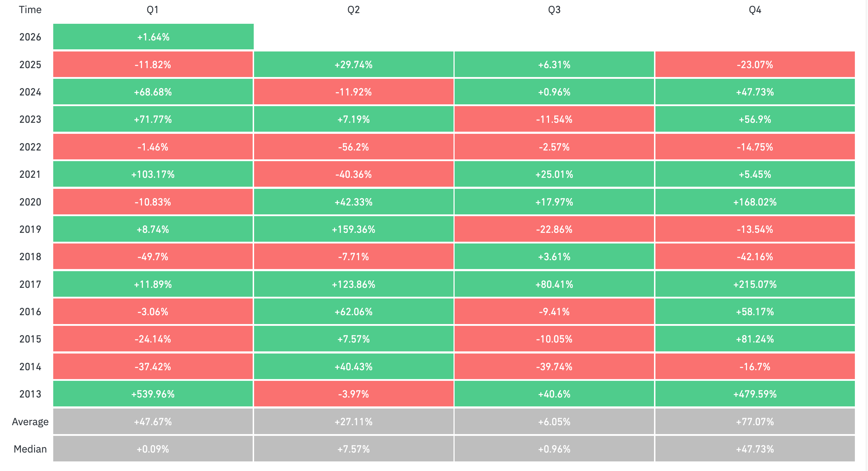The height and width of the screenshot is (471, 868).
Task: Click the Time column header
Action: (30, 10)
